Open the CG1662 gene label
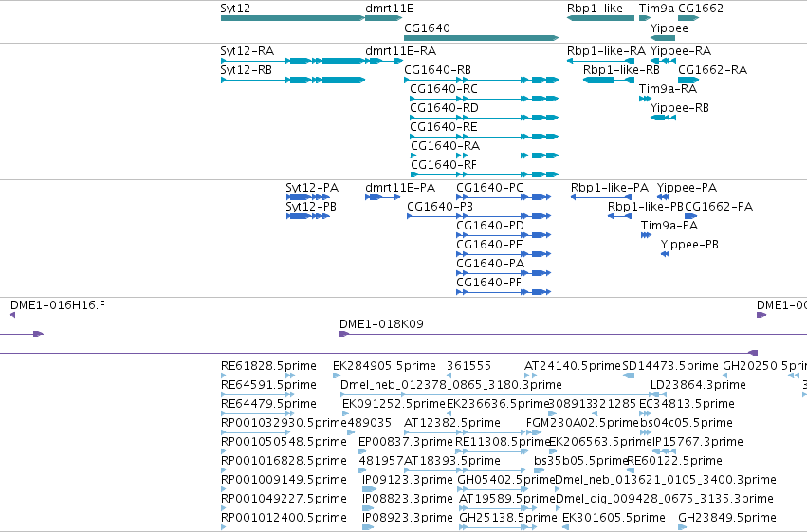 tap(701, 9)
